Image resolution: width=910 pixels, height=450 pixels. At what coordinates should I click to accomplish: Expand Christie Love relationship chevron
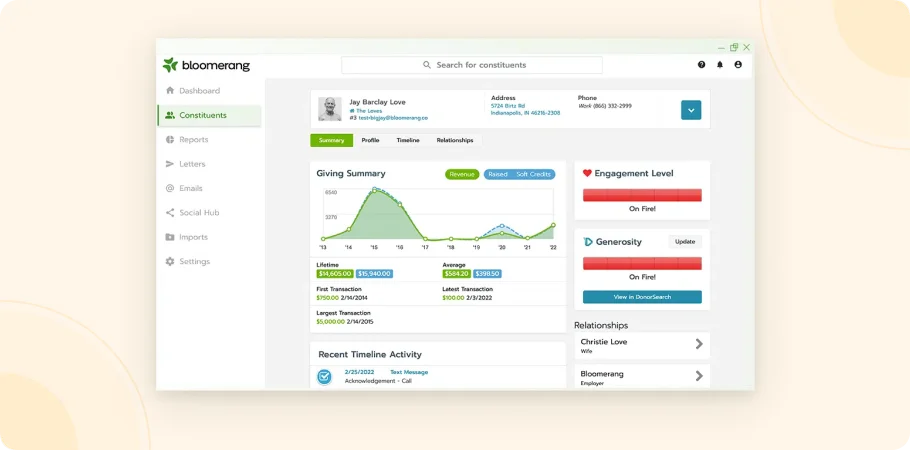pyautogui.click(x=699, y=344)
